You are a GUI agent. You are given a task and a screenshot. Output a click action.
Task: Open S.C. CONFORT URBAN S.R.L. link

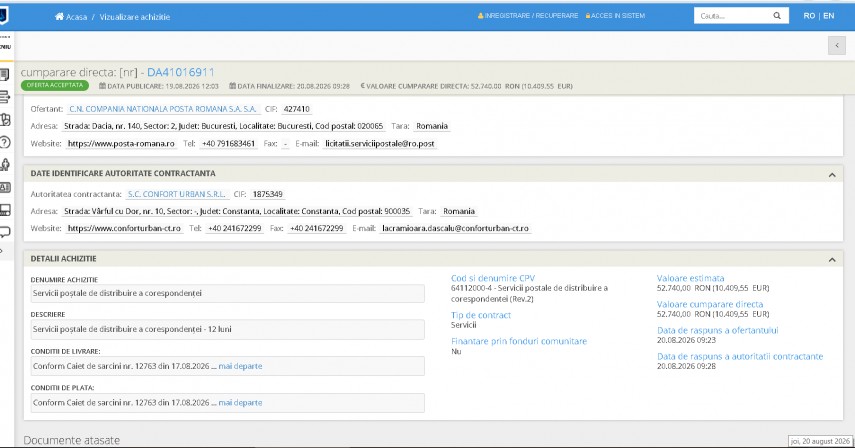click(x=177, y=194)
